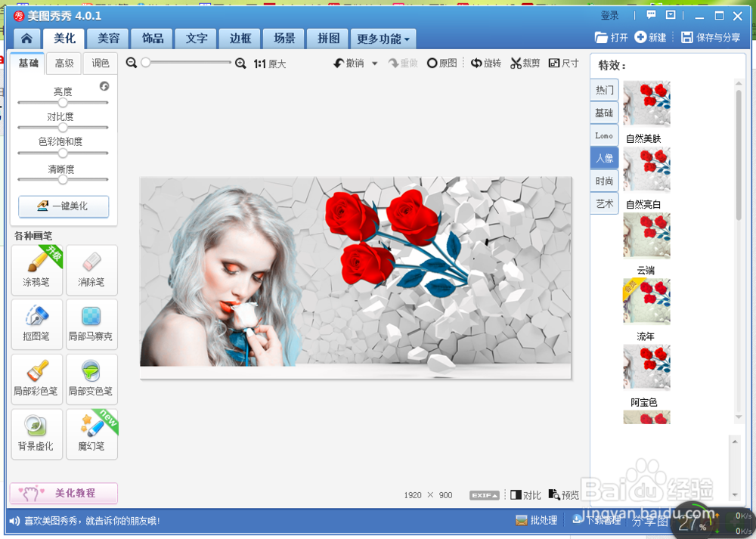
Task: Open the skin menu icon in the title bar
Action: [x=671, y=15]
